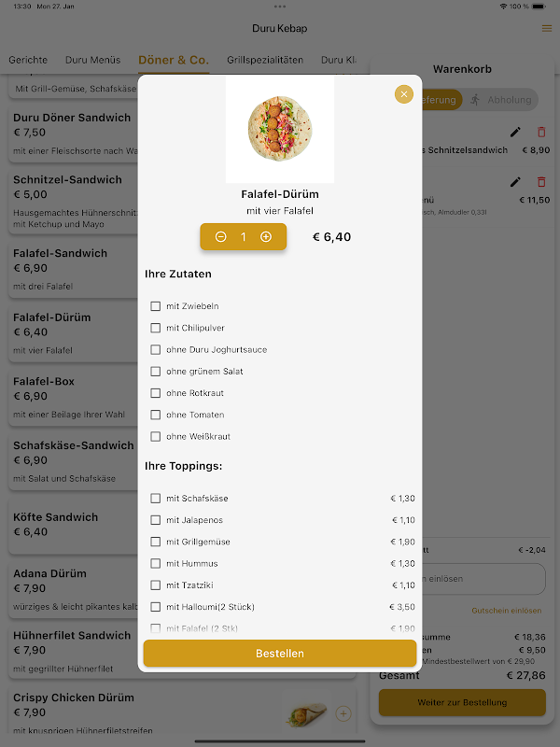
Task: Edit the €11,50 menu cart item
Action: pos(515,182)
